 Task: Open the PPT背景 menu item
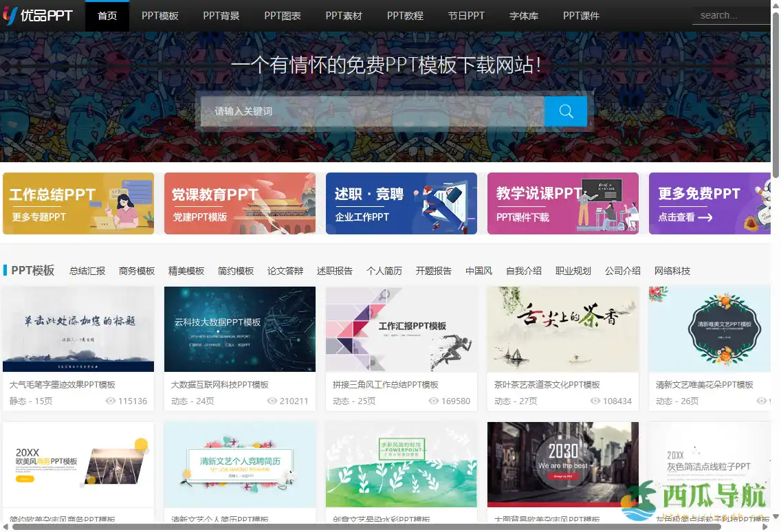(x=221, y=15)
